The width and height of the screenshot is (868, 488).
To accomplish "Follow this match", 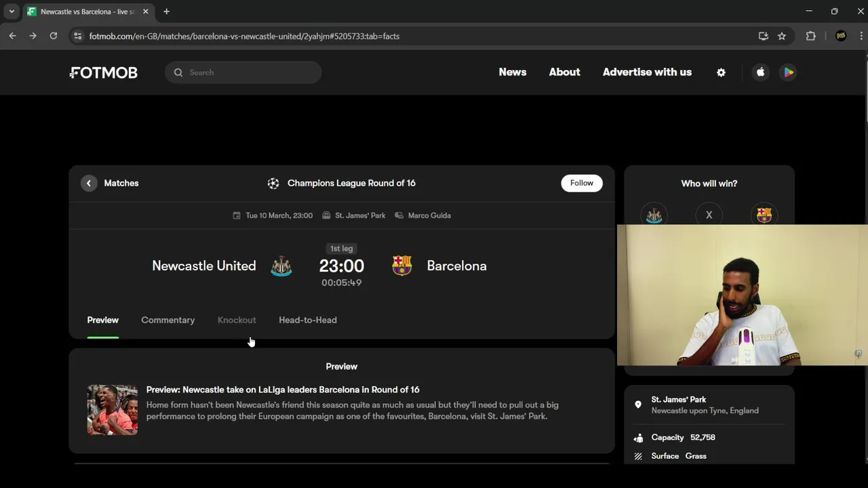I will [x=582, y=183].
